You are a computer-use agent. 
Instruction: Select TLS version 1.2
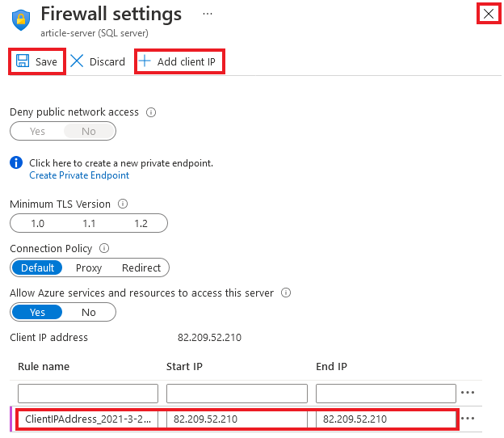(x=141, y=224)
